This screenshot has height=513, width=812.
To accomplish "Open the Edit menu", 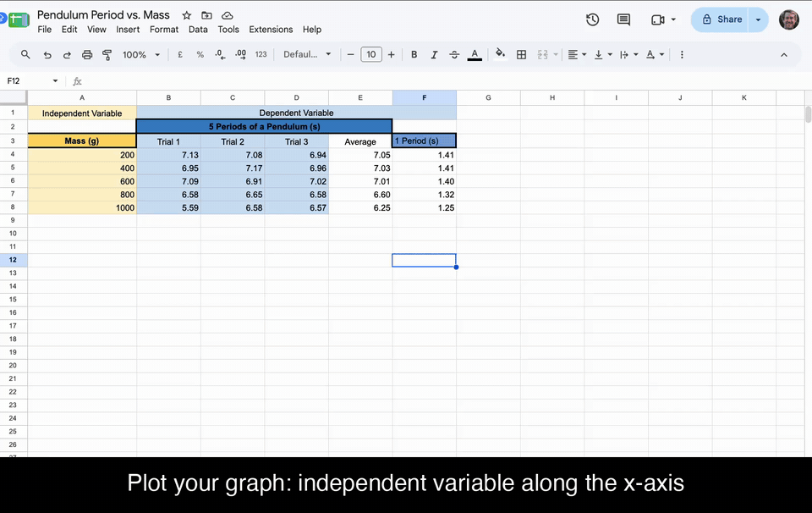I will click(x=69, y=30).
